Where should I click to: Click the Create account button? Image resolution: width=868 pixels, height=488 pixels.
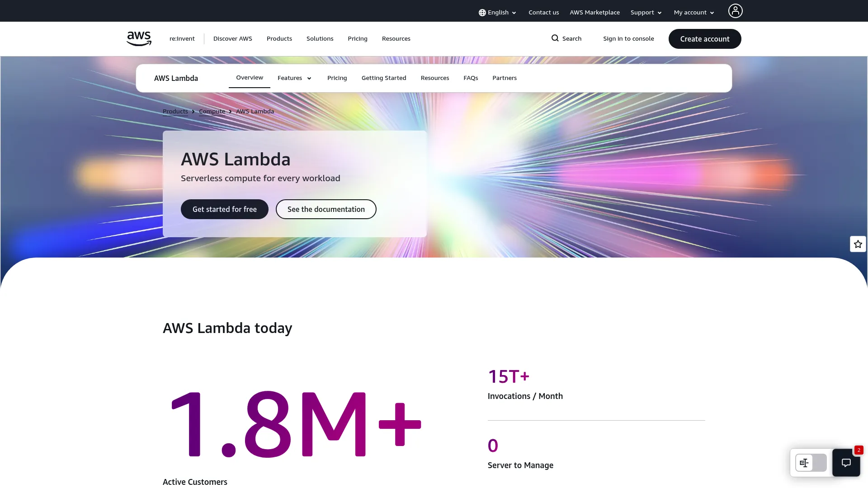coord(705,39)
